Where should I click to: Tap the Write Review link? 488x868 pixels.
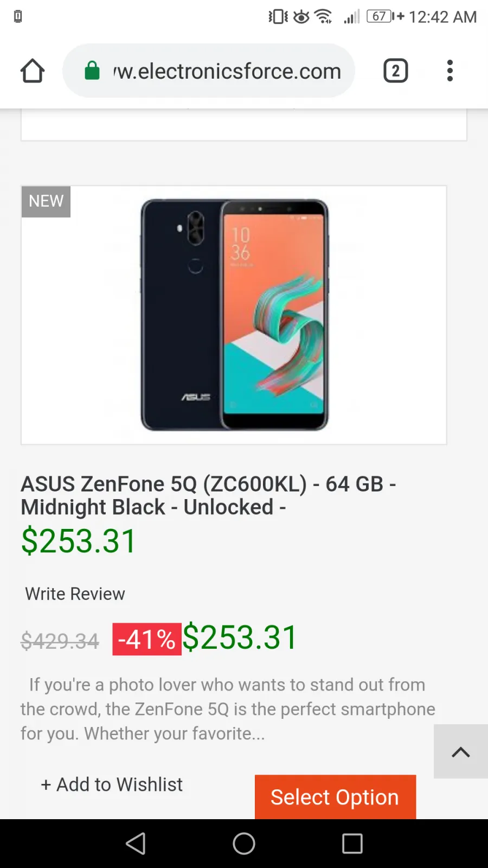tap(75, 594)
